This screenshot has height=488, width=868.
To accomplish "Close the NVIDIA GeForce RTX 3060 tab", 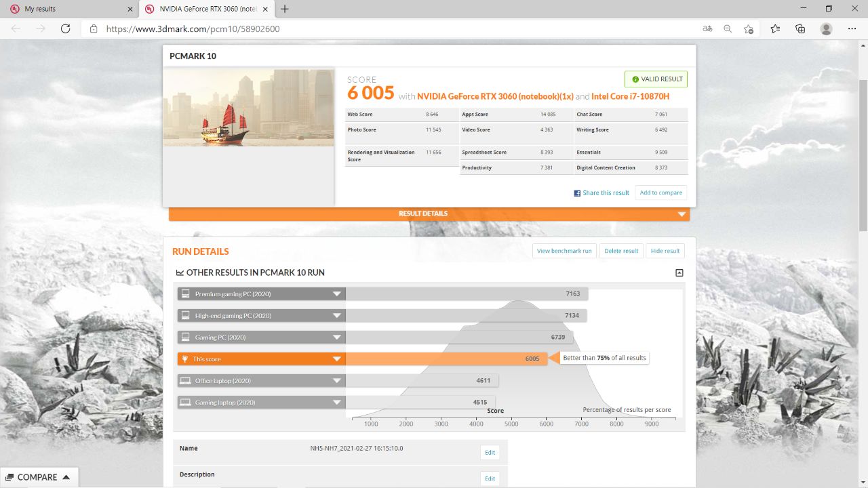I will (265, 9).
